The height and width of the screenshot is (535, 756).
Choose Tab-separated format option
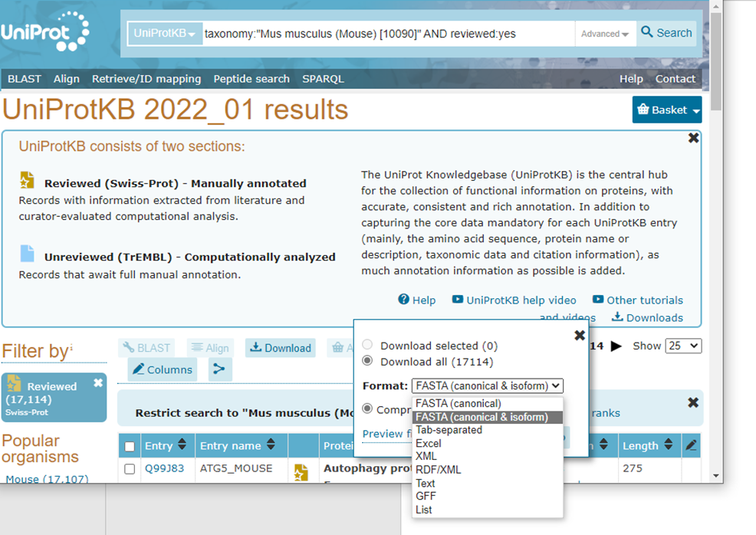(488, 430)
